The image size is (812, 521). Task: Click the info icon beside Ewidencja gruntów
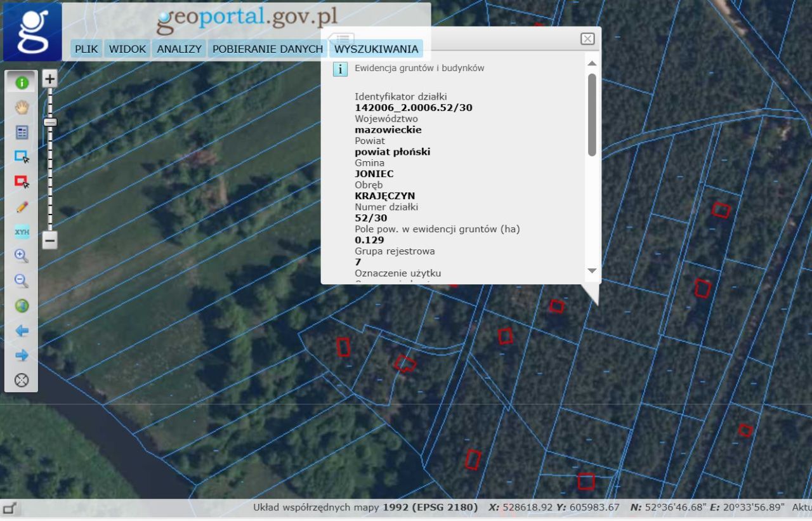click(341, 69)
